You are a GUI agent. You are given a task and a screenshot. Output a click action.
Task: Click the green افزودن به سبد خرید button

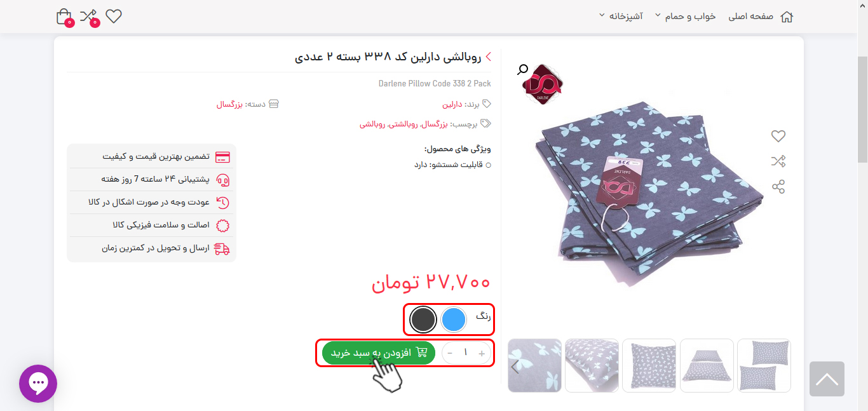click(x=379, y=353)
